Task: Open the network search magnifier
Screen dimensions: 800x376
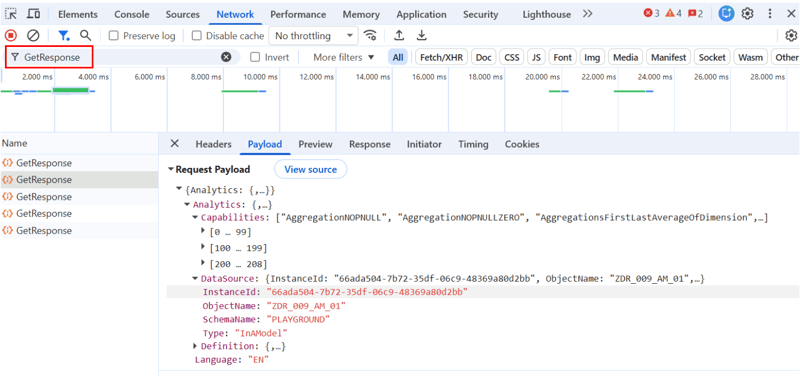Action: tap(86, 36)
